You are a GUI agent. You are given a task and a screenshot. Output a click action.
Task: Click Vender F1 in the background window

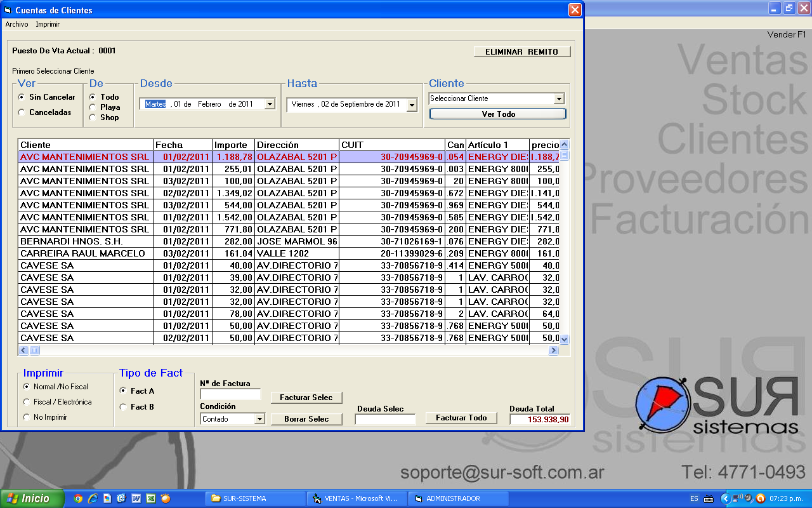click(x=786, y=34)
